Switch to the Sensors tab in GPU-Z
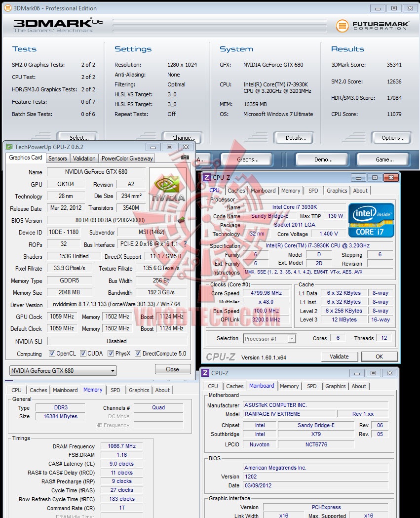 coord(57,159)
